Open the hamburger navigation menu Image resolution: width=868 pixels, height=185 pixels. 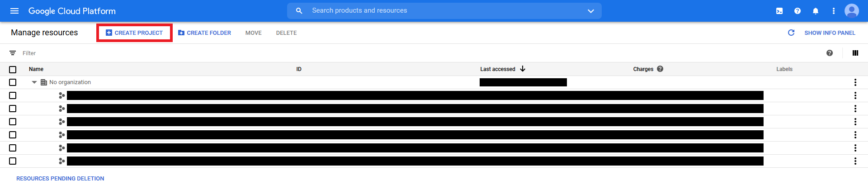coord(14,11)
